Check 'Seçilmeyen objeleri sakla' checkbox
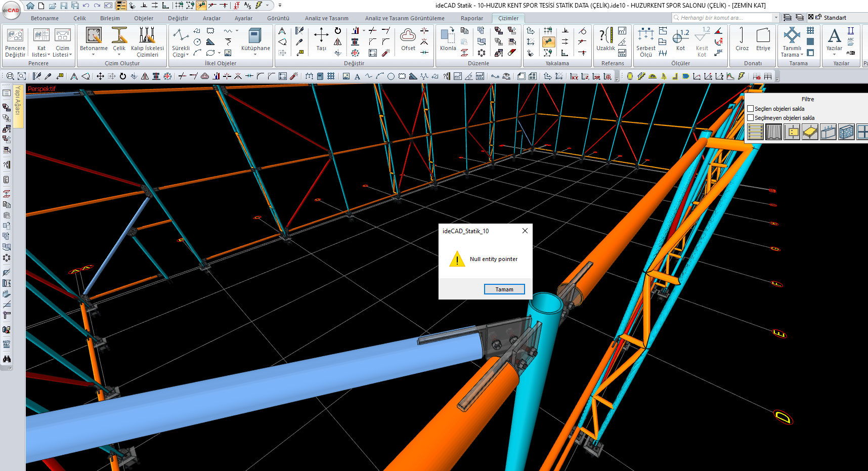This screenshot has width=868, height=471. point(751,118)
